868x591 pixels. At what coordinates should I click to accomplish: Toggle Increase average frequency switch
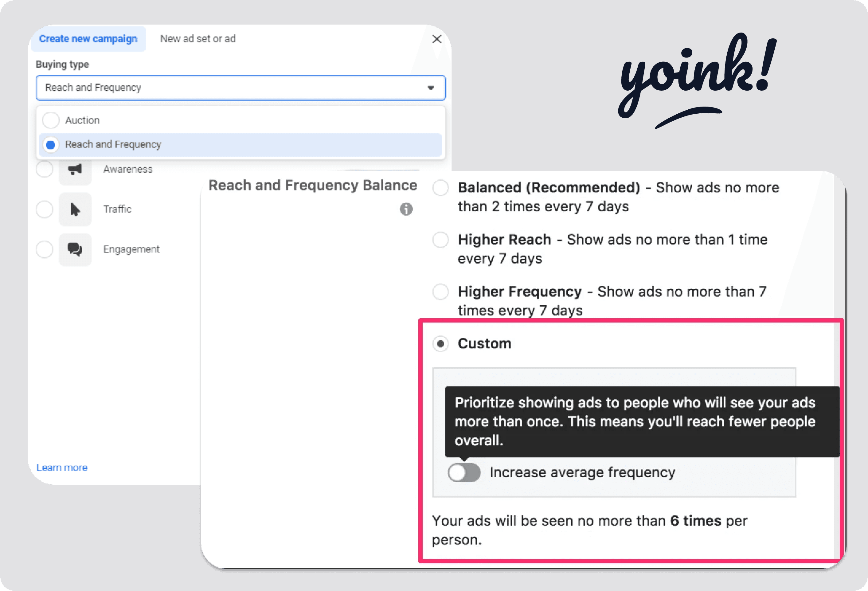(x=464, y=472)
